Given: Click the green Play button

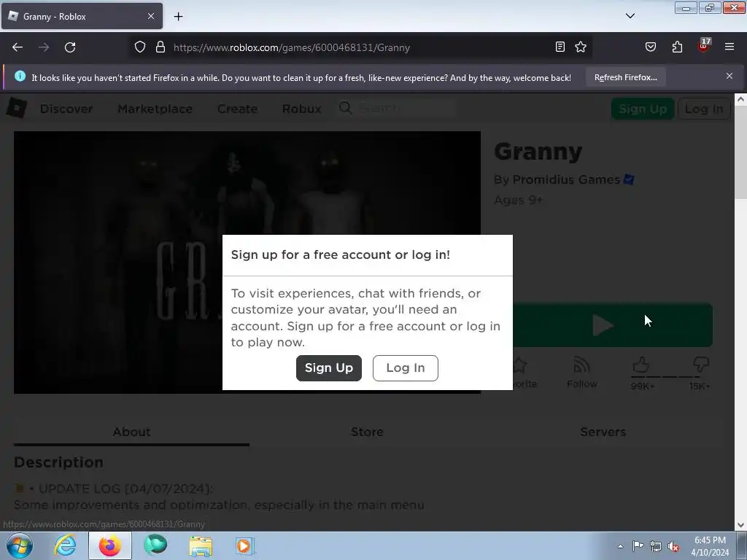Looking at the screenshot, I should (x=612, y=325).
